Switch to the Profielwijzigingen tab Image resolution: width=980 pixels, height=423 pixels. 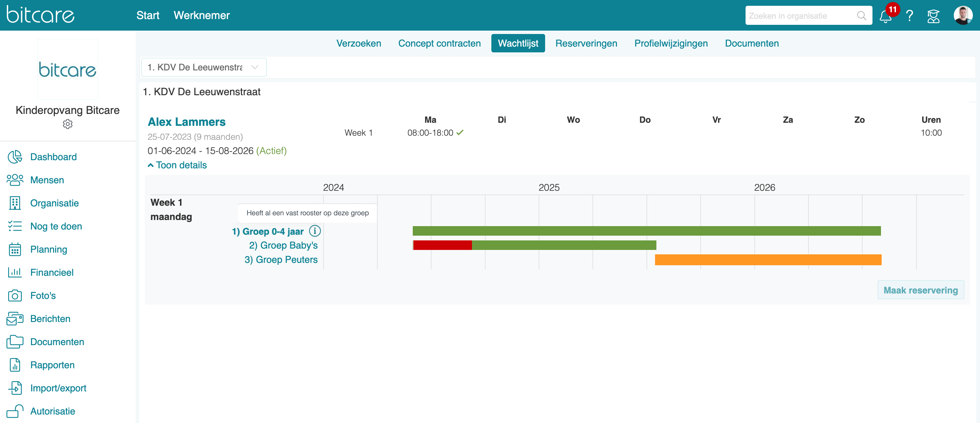[x=671, y=43]
